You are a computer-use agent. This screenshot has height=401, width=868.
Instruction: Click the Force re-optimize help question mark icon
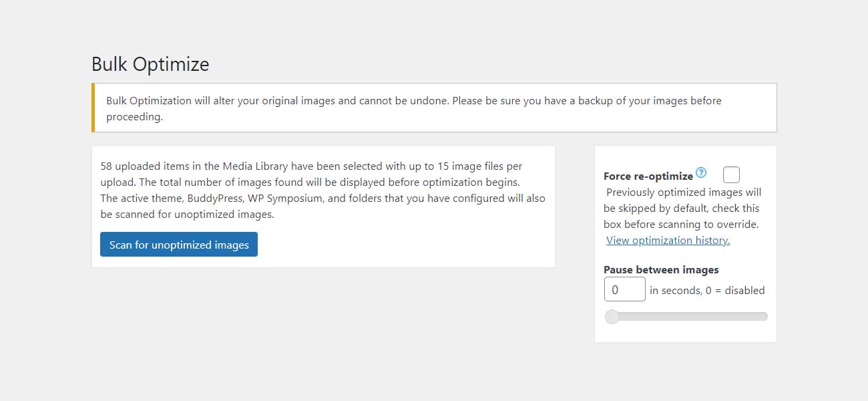(701, 173)
